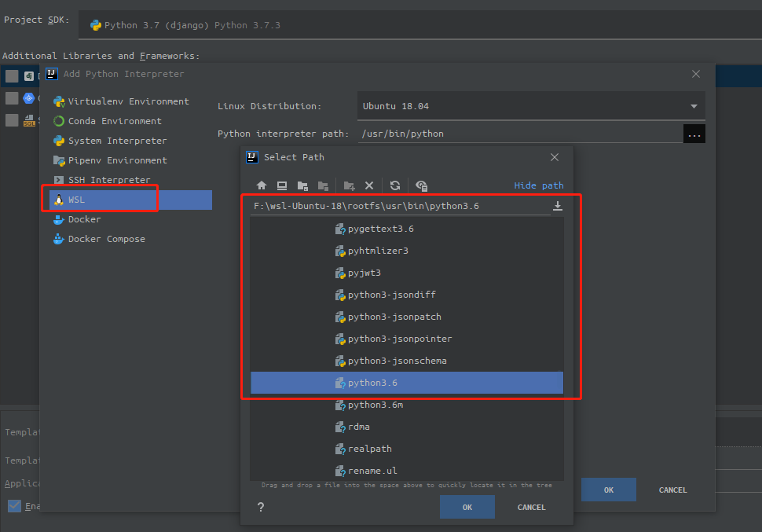Click the Hide path link
The image size is (762, 532).
click(539, 185)
